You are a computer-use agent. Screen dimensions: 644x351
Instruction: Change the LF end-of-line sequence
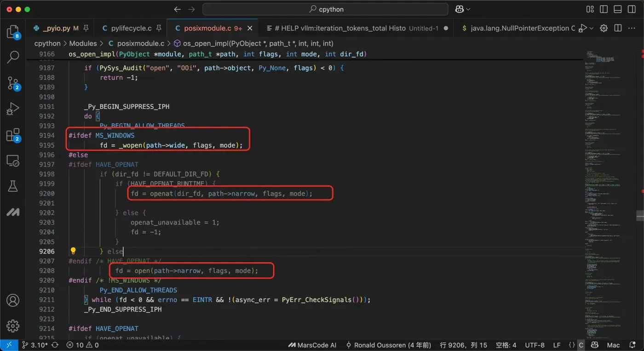click(557, 345)
